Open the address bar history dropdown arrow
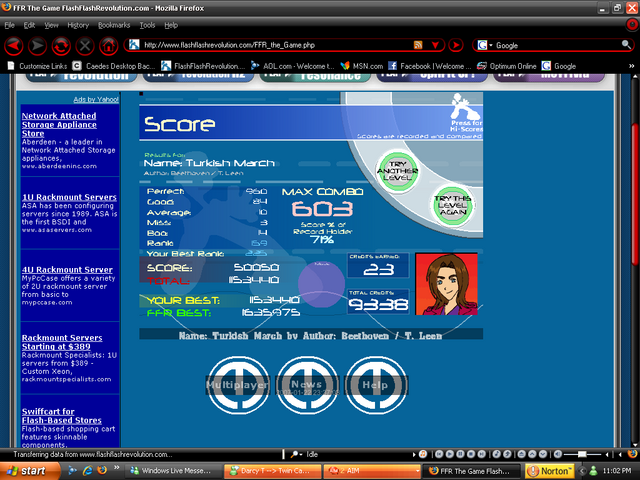Image resolution: width=640 pixels, height=480 pixels. 436,45
